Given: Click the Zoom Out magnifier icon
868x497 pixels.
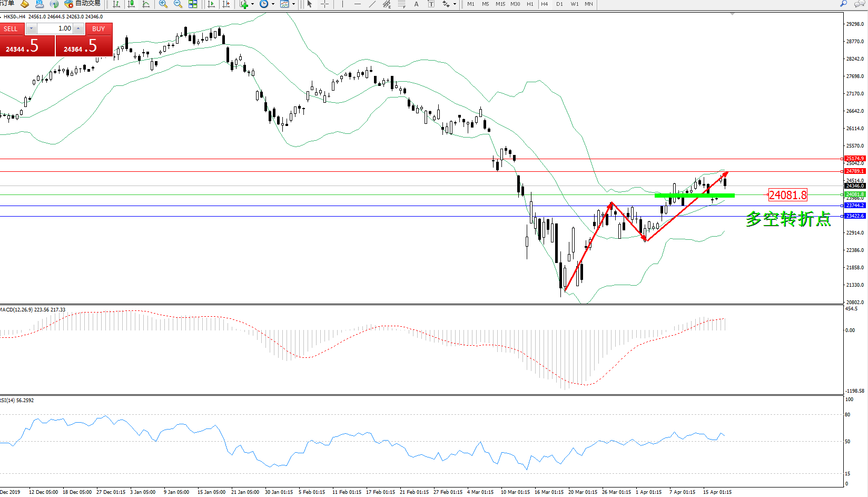Looking at the screenshot, I should 178,4.
